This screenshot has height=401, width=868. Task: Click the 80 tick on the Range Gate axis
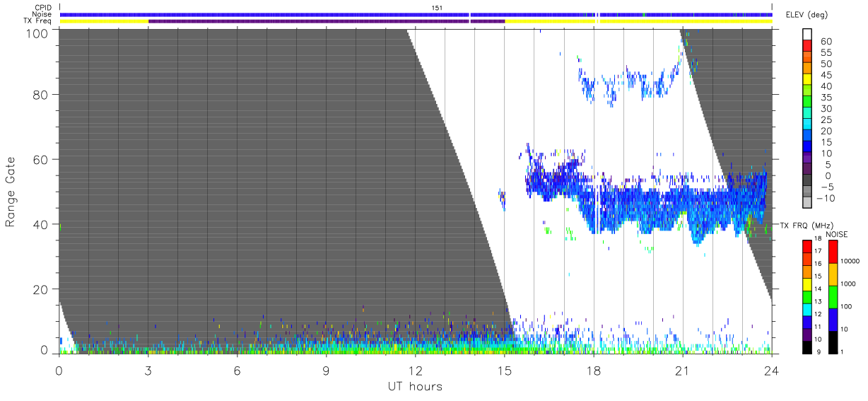coord(42,95)
